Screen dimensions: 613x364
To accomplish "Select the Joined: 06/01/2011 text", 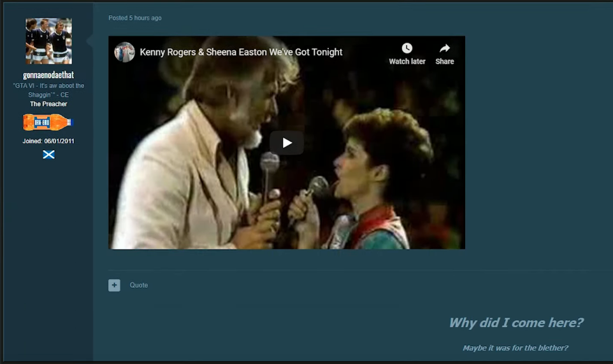I will [x=48, y=141].
